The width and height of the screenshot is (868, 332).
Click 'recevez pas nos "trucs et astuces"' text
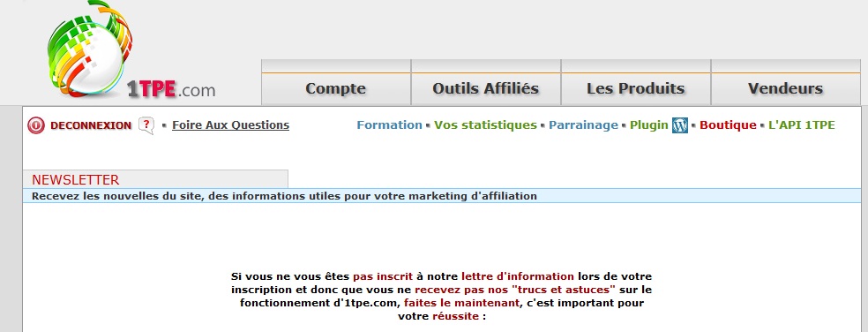515,290
